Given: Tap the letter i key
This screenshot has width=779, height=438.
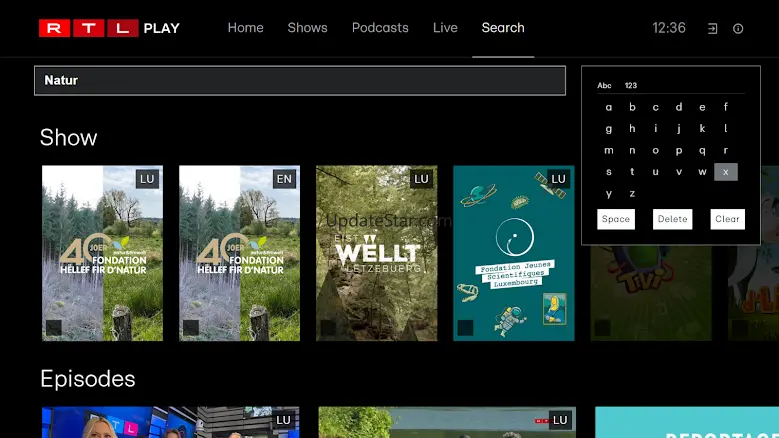Looking at the screenshot, I should [x=655, y=129].
